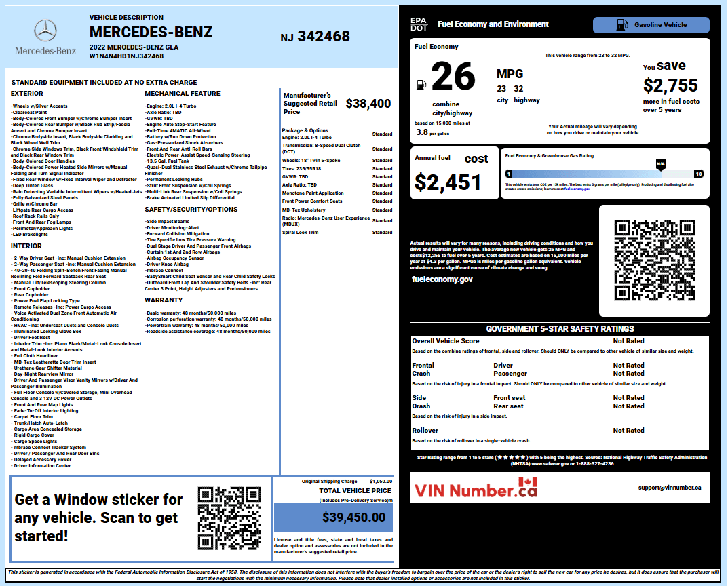Click the Government 5-Star Safety Ratings header
Image resolution: width=728 pixels, height=586 pixels.
pyautogui.click(x=560, y=329)
